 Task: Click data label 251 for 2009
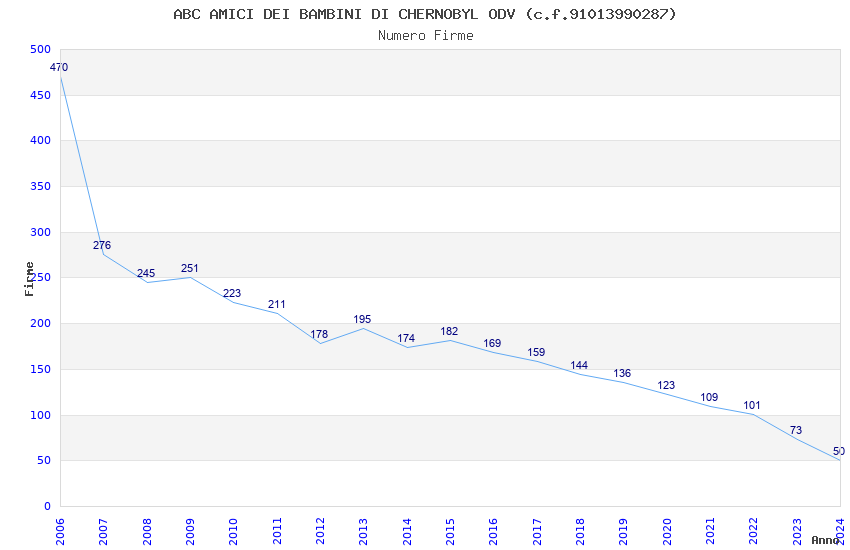click(x=190, y=268)
